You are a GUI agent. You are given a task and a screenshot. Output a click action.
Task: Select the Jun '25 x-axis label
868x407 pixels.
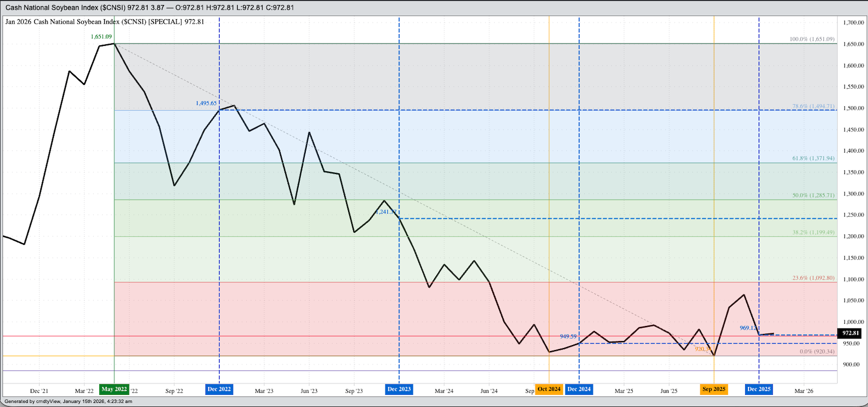click(x=669, y=391)
